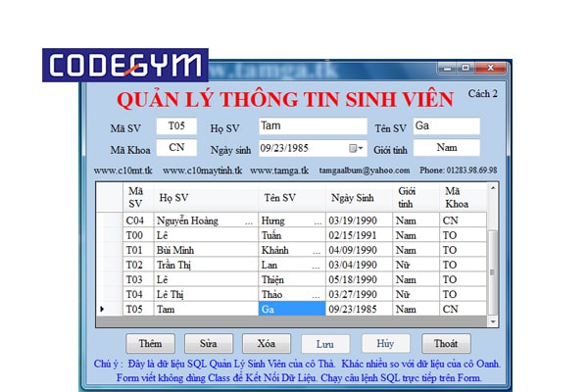Select Nữ cell in row T02
588x392 pixels.
416,265
